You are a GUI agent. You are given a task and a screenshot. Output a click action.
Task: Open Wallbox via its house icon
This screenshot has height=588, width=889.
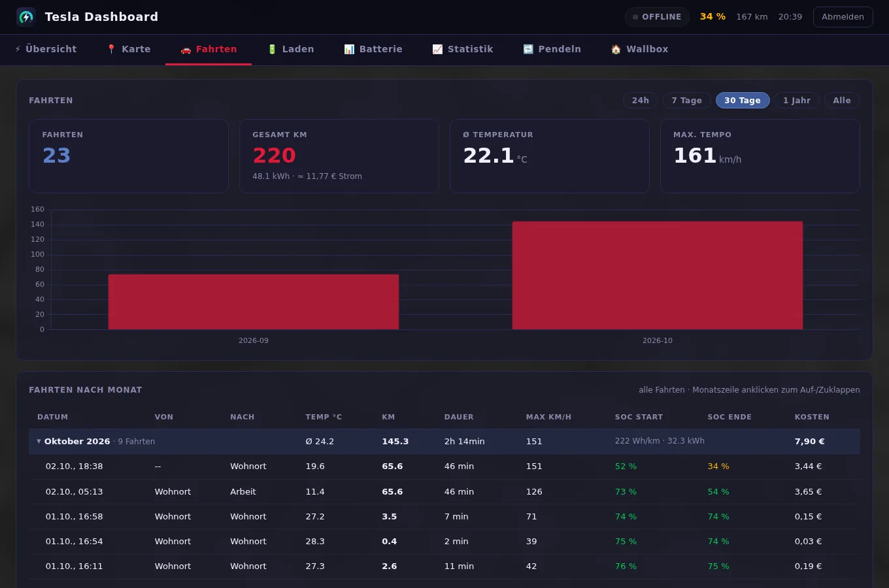point(616,49)
